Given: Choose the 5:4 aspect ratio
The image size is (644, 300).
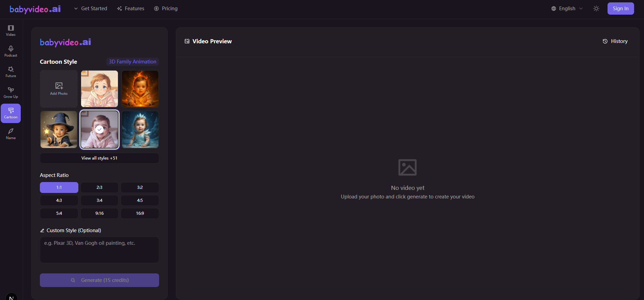Looking at the screenshot, I should tap(59, 213).
